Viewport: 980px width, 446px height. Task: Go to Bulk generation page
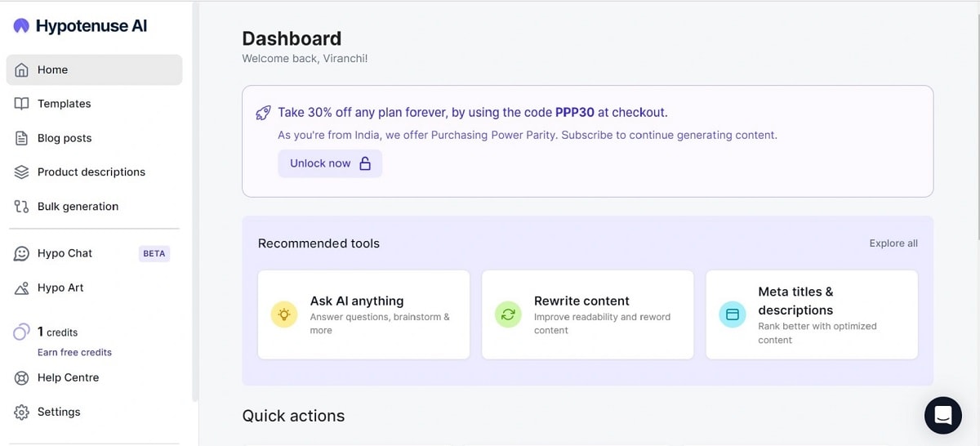tap(78, 207)
